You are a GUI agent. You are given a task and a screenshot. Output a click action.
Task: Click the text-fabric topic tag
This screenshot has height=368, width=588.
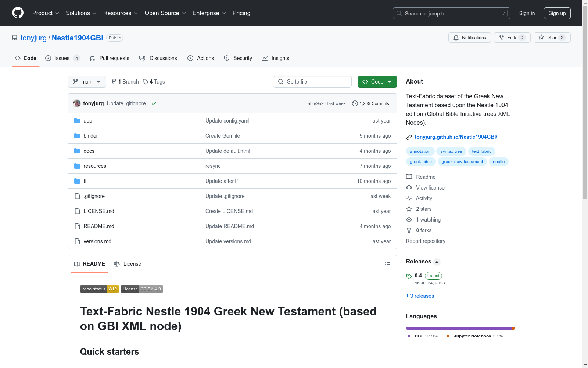click(x=482, y=151)
